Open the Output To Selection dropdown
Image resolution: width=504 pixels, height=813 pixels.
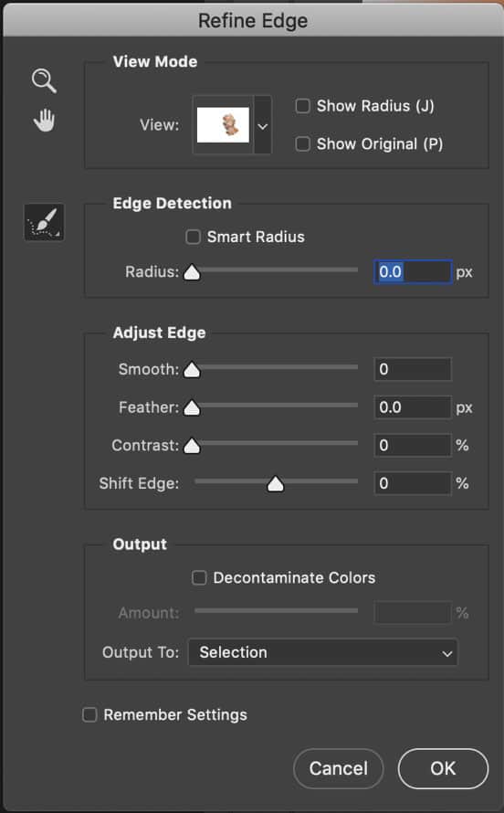tap(322, 652)
